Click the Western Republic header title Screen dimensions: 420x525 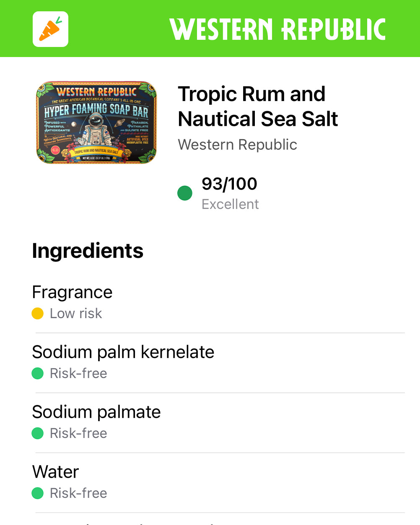pyautogui.click(x=277, y=29)
